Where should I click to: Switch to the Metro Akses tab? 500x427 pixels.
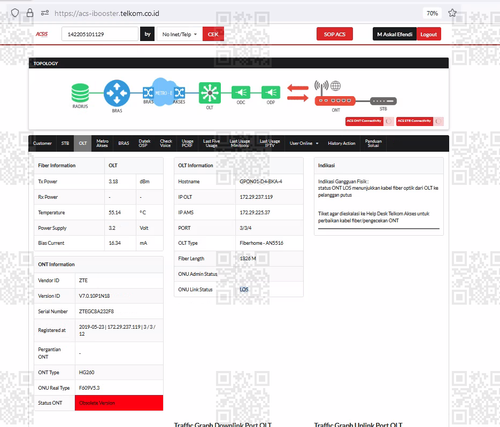[102, 143]
